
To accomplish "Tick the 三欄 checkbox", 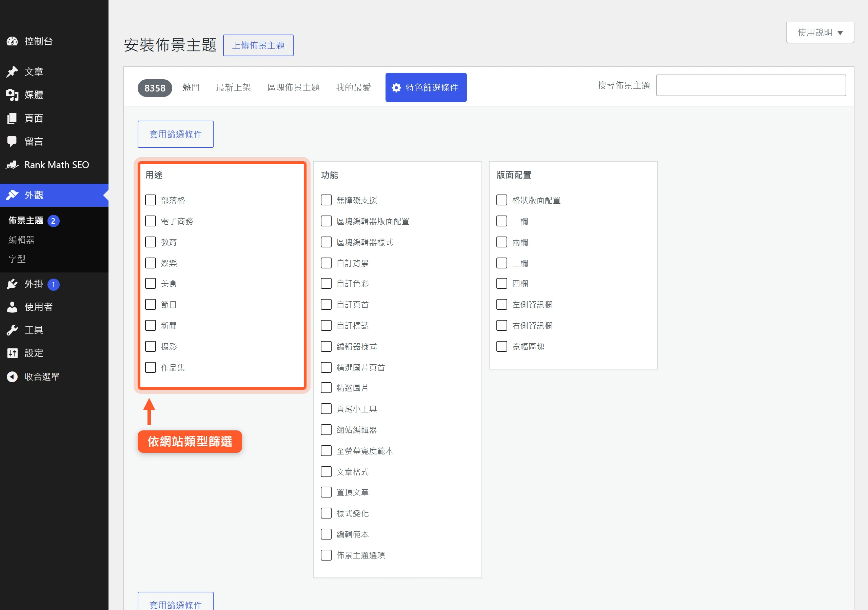I will click(x=502, y=263).
